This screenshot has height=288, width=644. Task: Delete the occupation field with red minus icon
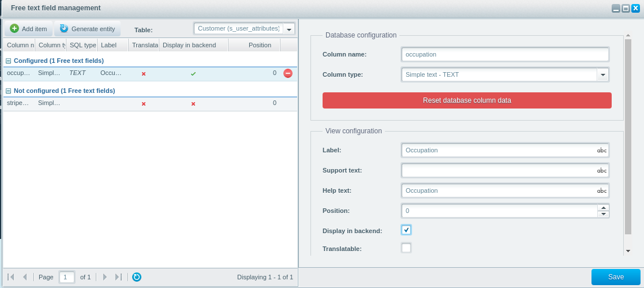[x=288, y=73]
